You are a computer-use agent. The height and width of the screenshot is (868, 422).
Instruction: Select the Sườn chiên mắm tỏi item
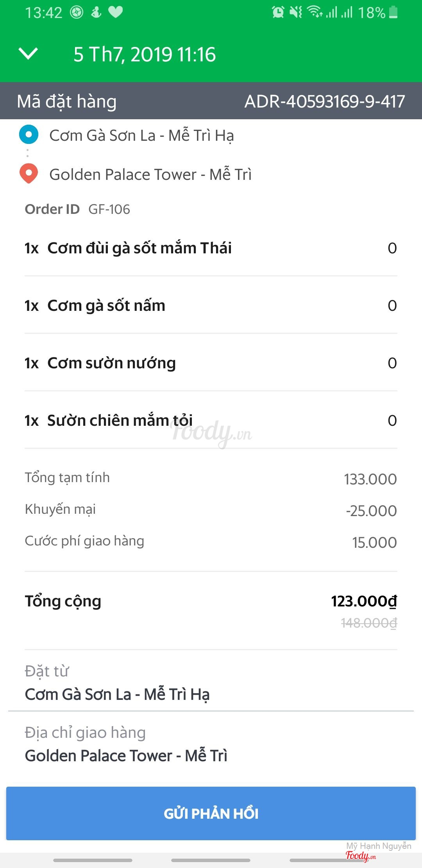coord(120,420)
